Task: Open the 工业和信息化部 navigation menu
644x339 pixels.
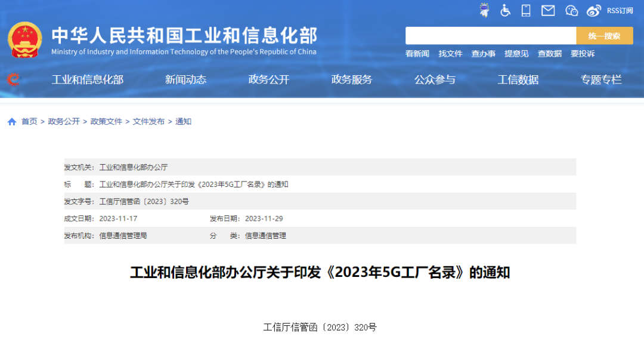Action: click(x=88, y=79)
